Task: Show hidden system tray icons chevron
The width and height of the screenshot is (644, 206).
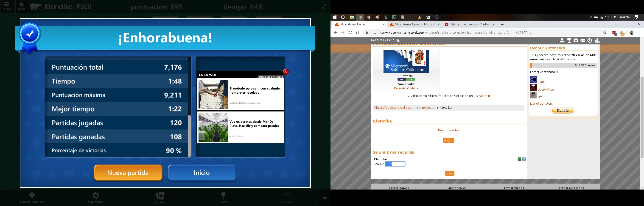Action: (590, 17)
